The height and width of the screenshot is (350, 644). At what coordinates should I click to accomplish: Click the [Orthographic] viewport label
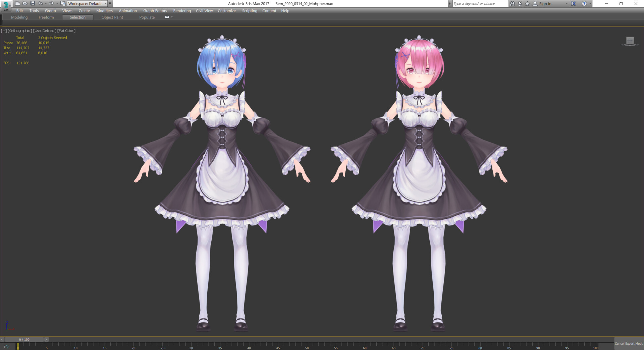[x=20, y=31]
